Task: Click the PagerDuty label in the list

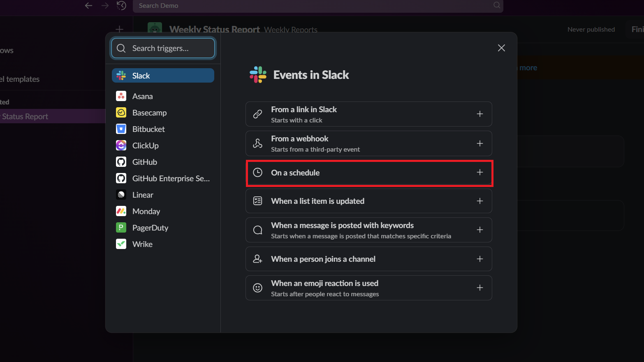Action: pyautogui.click(x=150, y=228)
